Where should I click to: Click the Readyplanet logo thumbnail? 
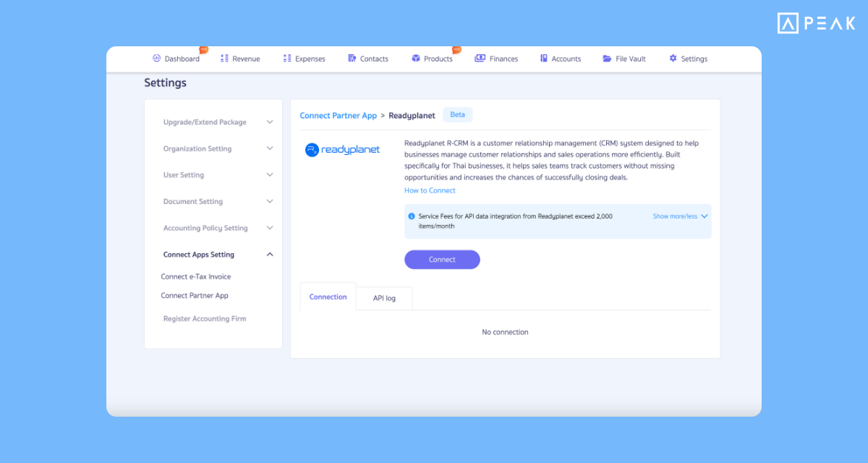coord(342,150)
